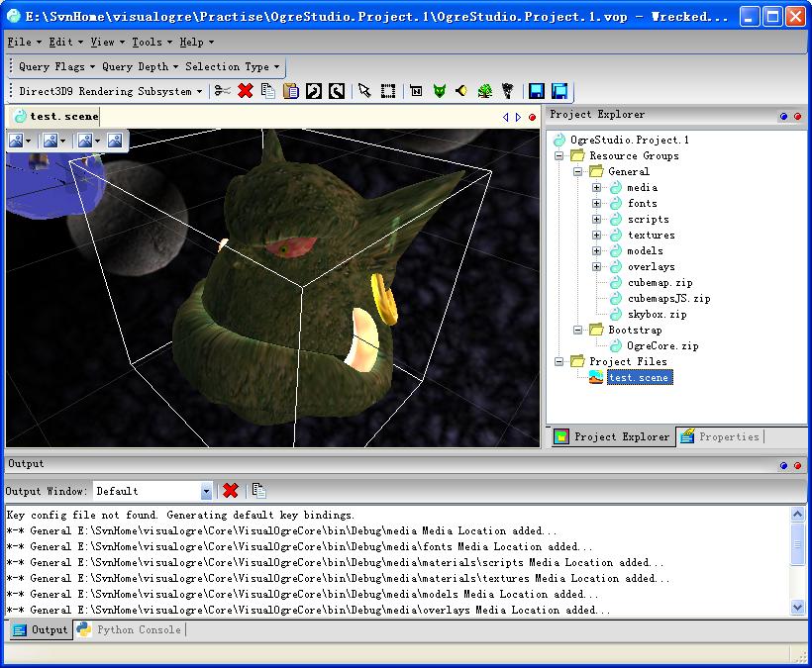The height and width of the screenshot is (668, 812).
Task: Click the right tab-scroll arrow
Action: 518,118
